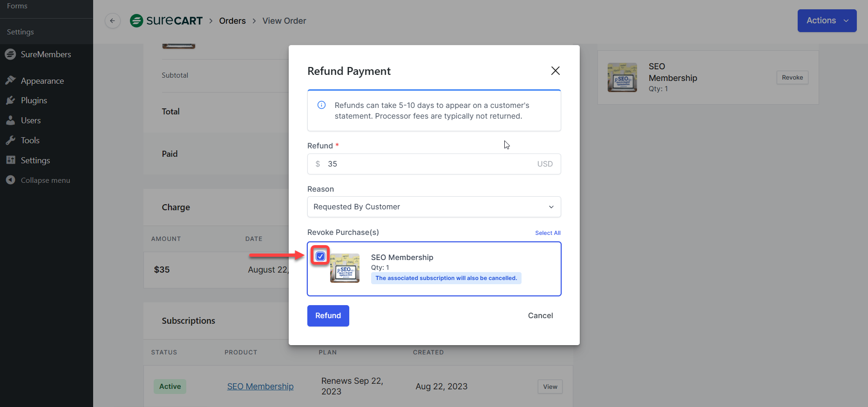Click the Active status badge
Viewport: 868px width, 407px height.
click(170, 387)
